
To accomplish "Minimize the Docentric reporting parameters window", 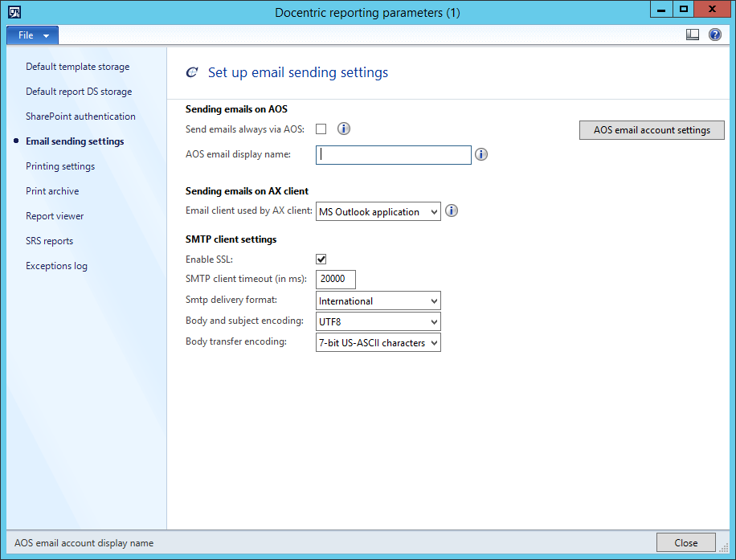I will (661, 10).
